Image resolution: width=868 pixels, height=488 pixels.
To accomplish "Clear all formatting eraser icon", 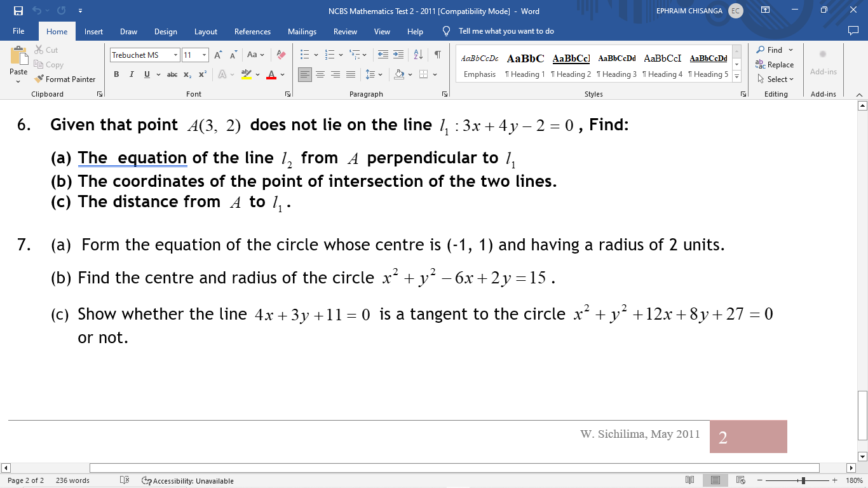I will click(281, 55).
